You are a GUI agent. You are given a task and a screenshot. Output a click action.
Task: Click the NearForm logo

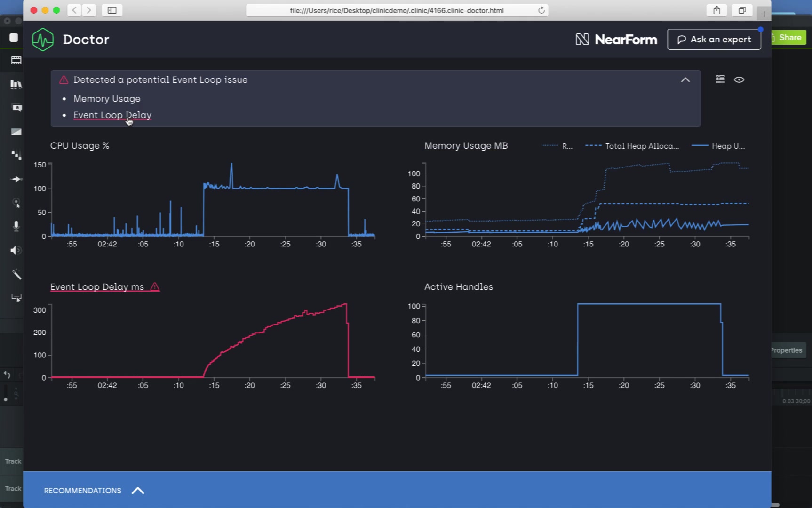[x=616, y=40]
